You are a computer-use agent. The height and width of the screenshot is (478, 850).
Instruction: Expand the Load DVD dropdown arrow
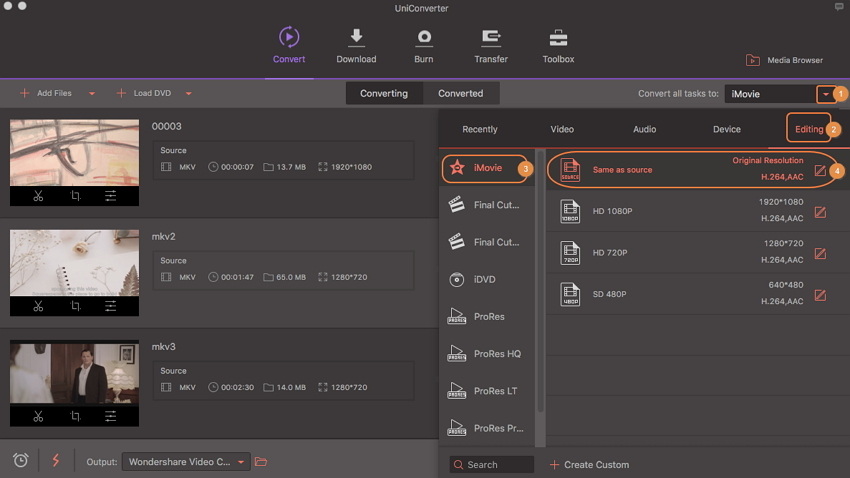click(x=188, y=94)
